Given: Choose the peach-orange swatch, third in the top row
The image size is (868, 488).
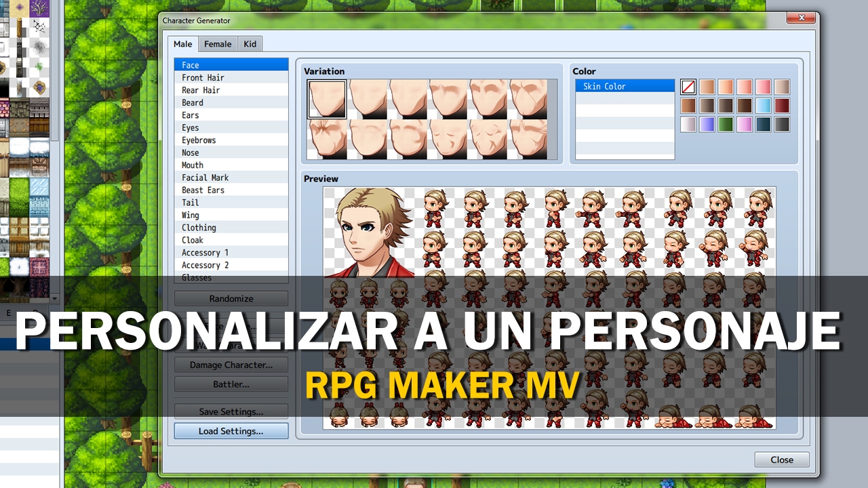Looking at the screenshot, I should (726, 87).
